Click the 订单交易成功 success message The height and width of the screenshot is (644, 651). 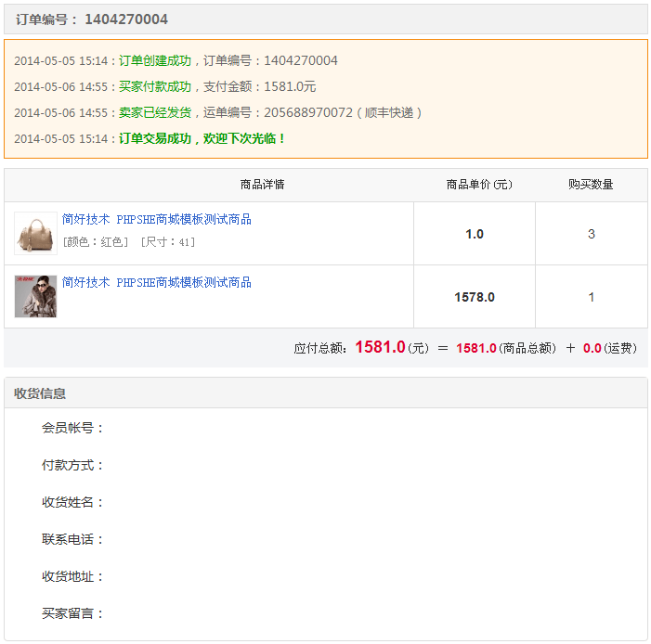pyautogui.click(x=202, y=139)
